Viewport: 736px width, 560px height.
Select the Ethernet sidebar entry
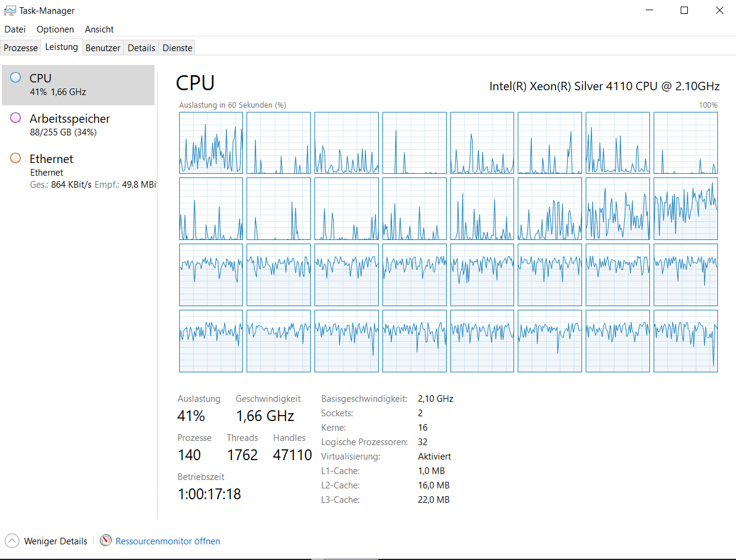pos(78,171)
